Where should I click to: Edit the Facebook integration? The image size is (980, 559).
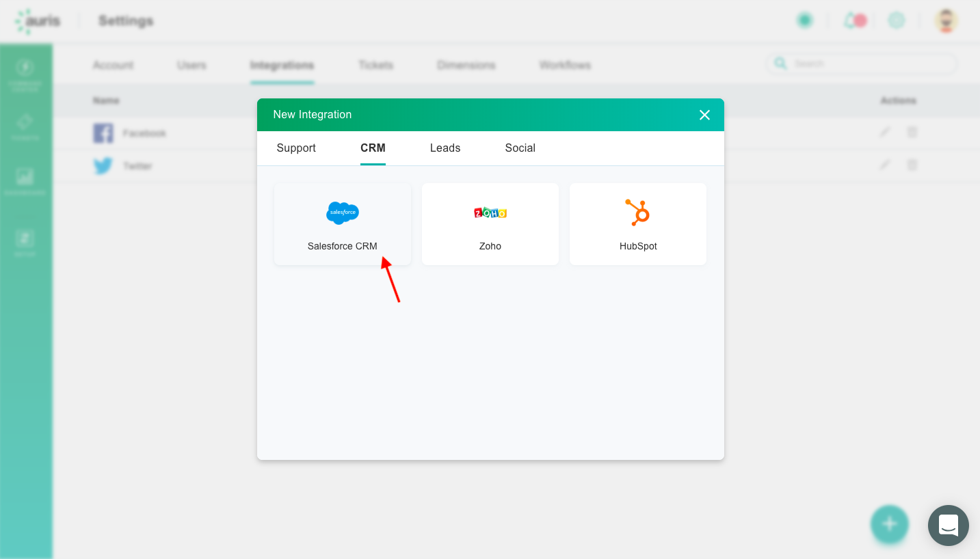885,132
